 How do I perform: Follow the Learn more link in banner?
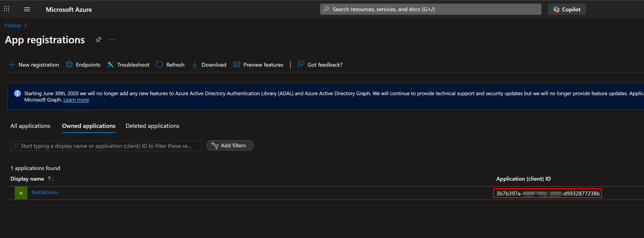point(76,100)
